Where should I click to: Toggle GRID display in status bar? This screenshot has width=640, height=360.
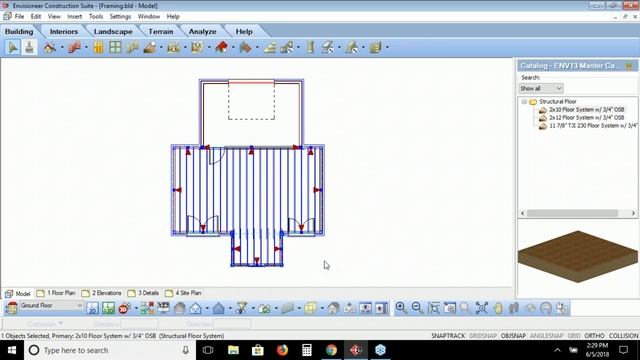point(574,336)
